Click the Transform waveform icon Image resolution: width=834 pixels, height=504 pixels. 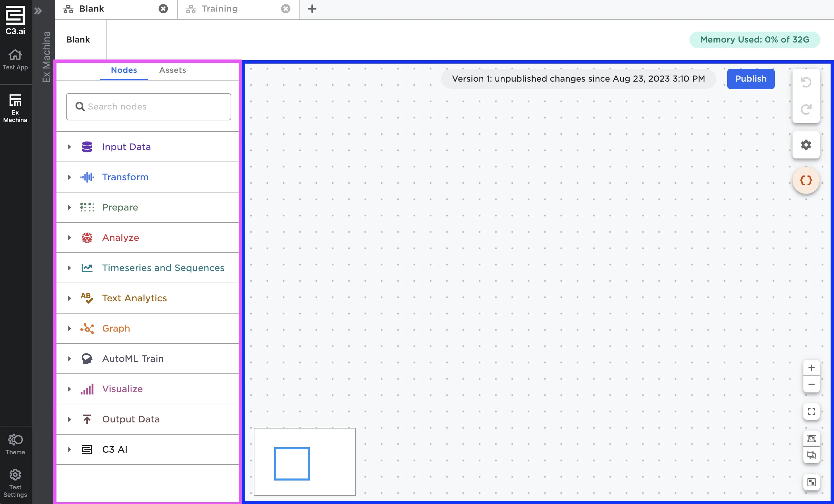[x=87, y=177]
